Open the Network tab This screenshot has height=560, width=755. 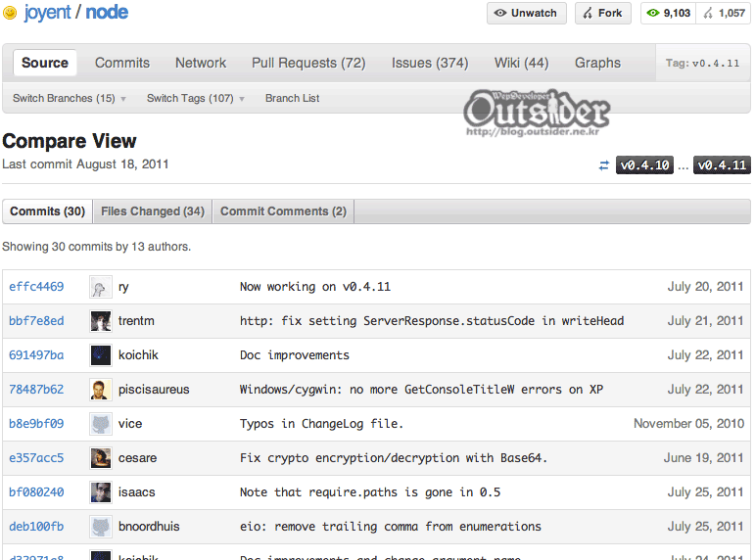click(x=201, y=63)
